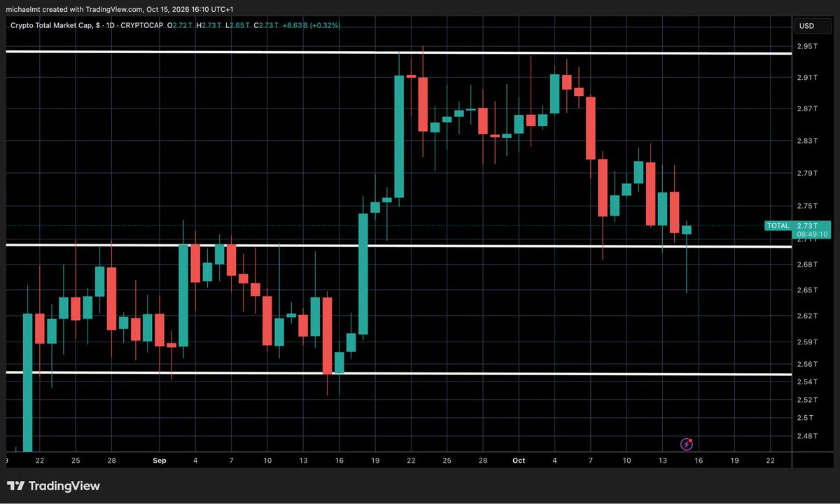The width and height of the screenshot is (840, 504).
Task: Click the 2.54 T price axis label
Action: (x=808, y=381)
